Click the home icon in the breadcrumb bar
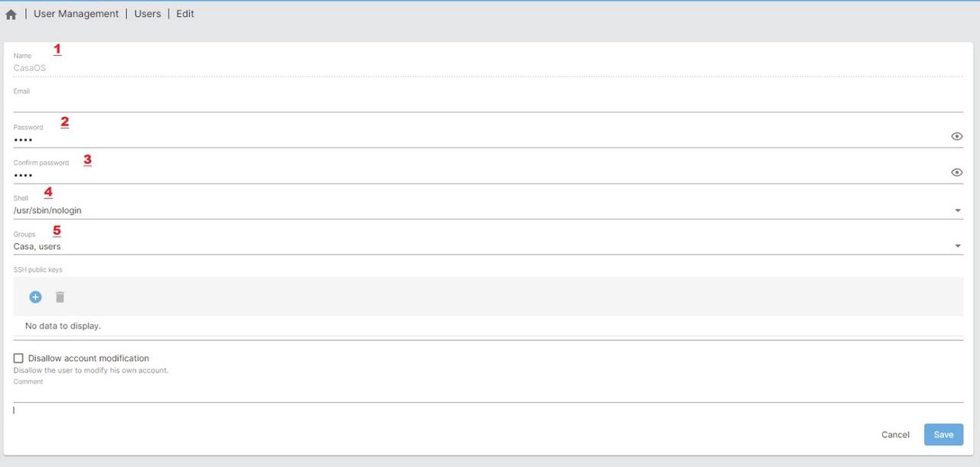The width and height of the screenshot is (980, 467). point(11,13)
